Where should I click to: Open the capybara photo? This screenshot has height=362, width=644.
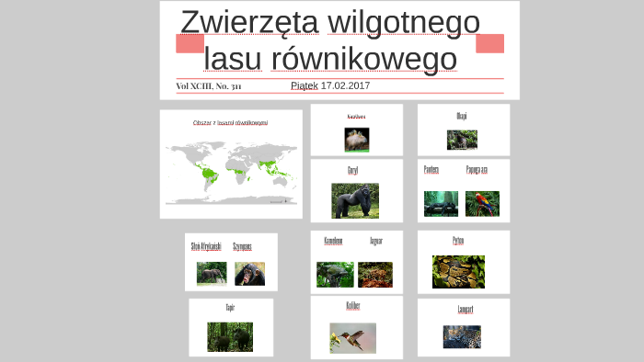pos(357,140)
